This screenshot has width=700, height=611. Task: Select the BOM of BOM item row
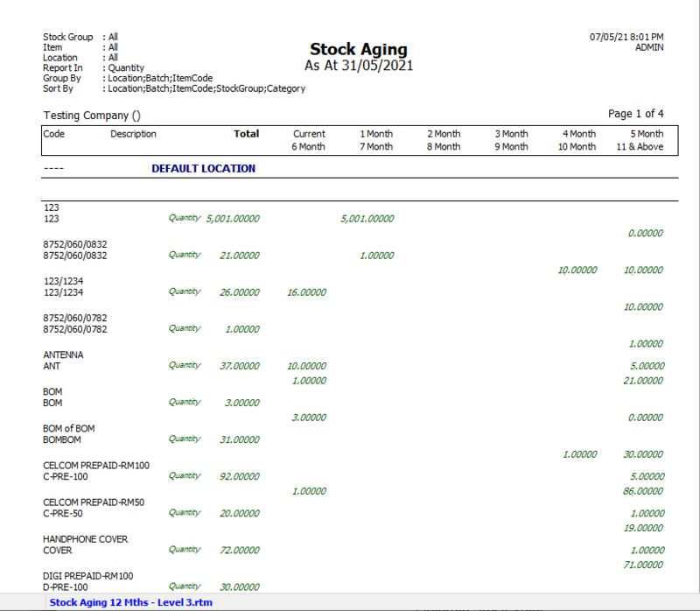coord(69,428)
